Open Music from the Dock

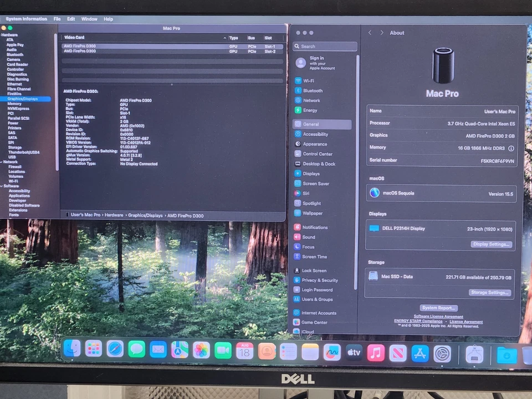[376, 351]
